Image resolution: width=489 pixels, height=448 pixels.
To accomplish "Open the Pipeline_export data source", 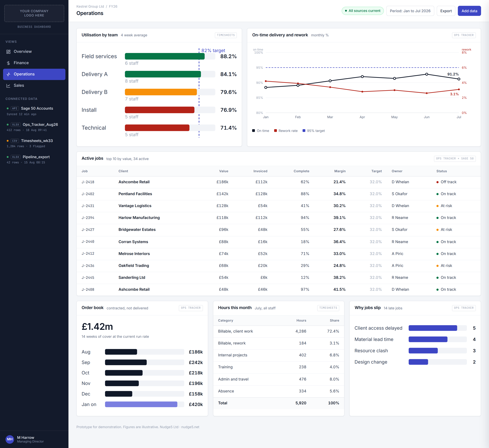I will coord(34,160).
